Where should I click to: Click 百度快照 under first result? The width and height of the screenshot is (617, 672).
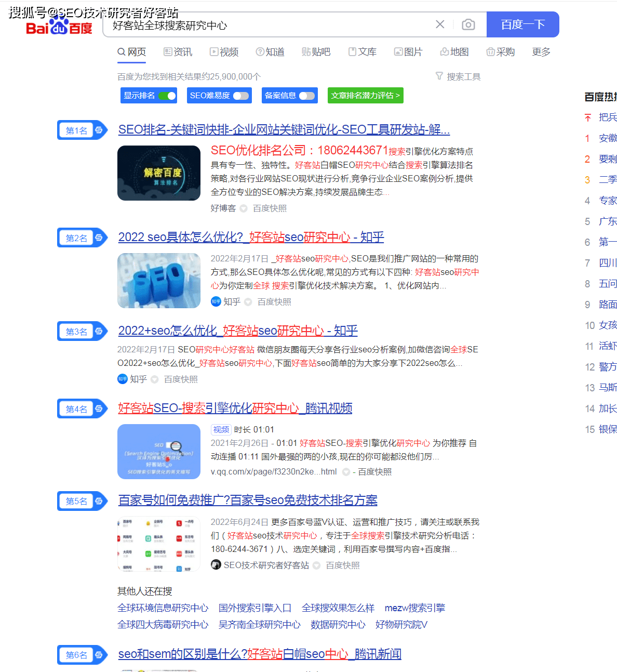270,208
